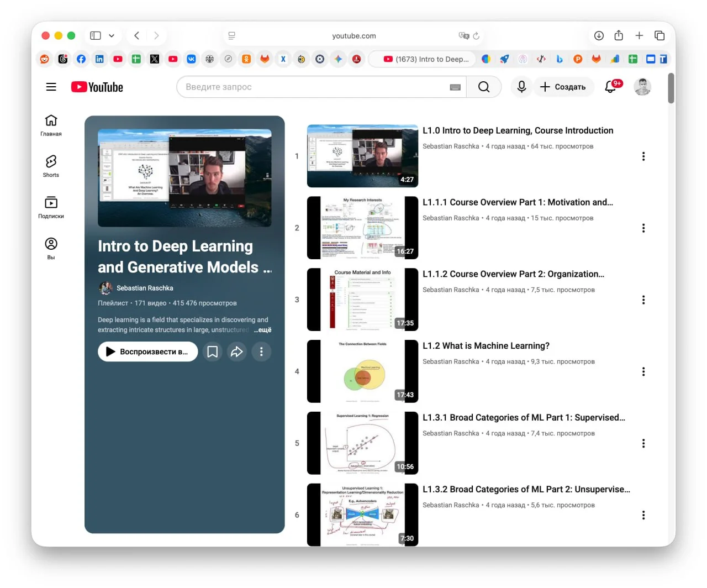
Task: Open on-screen keyboard in search field
Action: pyautogui.click(x=455, y=87)
